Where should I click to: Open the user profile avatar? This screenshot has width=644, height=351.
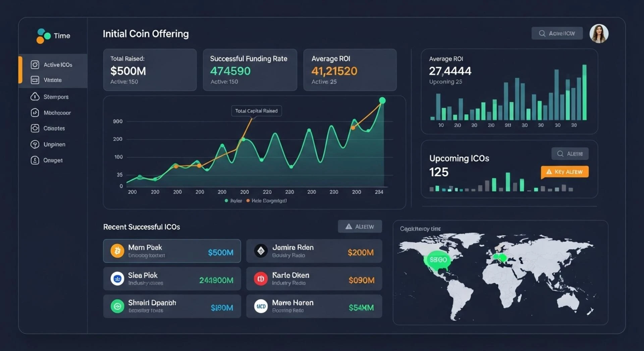point(599,34)
